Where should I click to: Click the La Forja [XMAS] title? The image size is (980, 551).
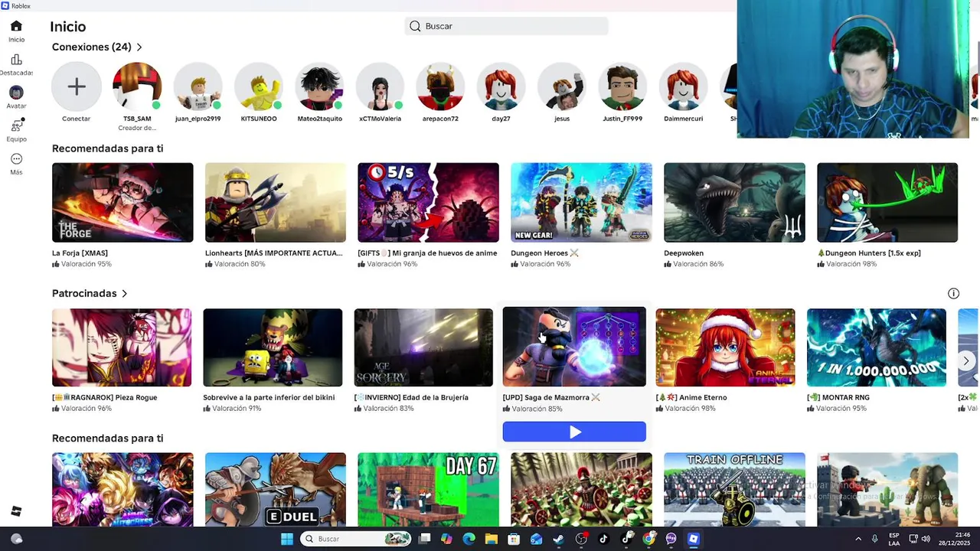click(80, 253)
